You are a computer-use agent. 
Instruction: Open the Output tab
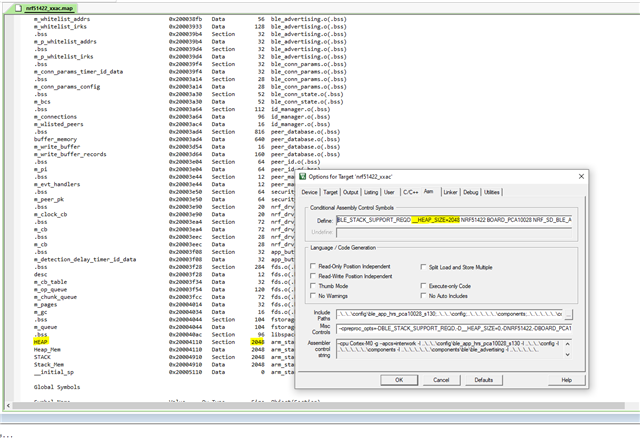coord(350,192)
